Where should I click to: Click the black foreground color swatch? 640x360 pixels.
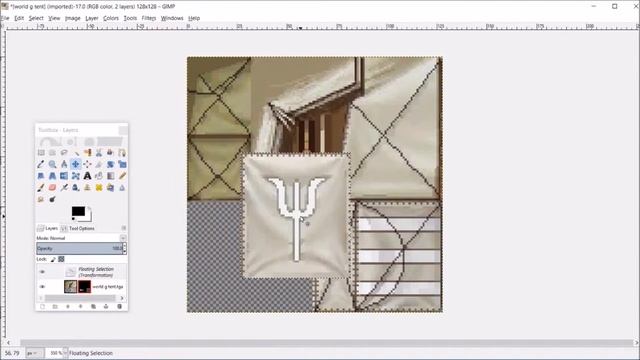(x=78, y=211)
